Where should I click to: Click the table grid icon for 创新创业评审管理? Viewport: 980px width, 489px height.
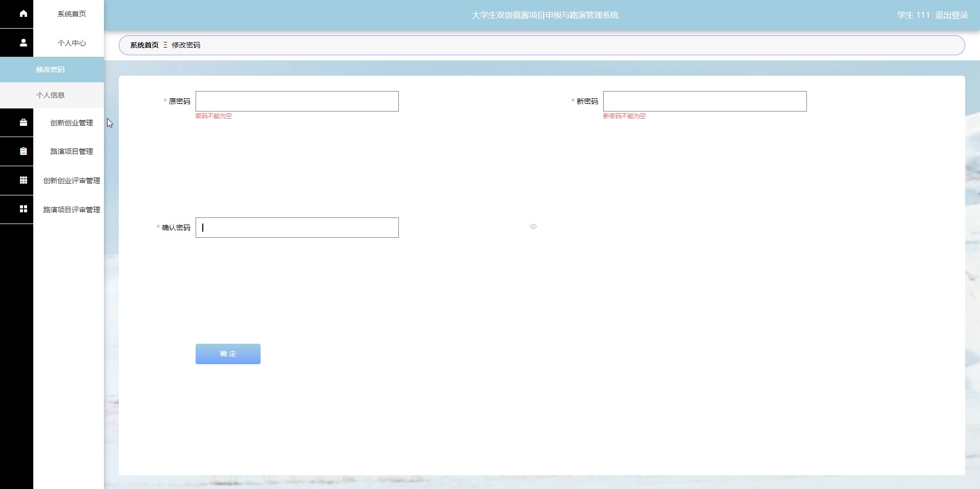[24, 180]
